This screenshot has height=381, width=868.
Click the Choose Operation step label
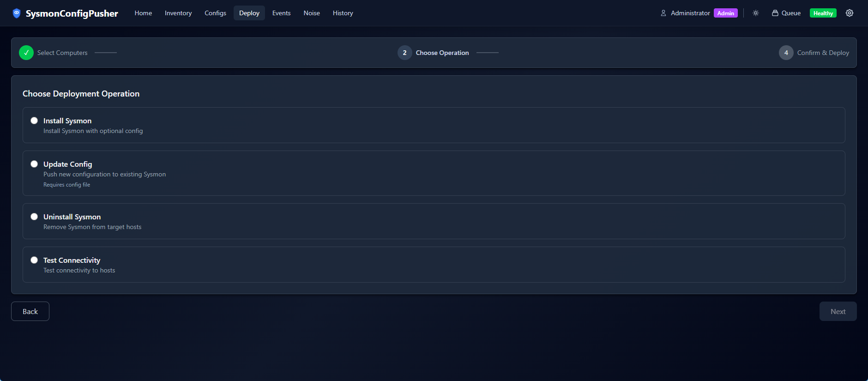(442, 53)
